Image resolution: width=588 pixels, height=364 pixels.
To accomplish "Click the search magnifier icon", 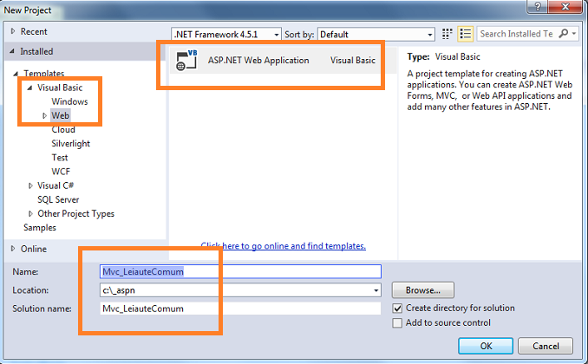I will tap(563, 33).
